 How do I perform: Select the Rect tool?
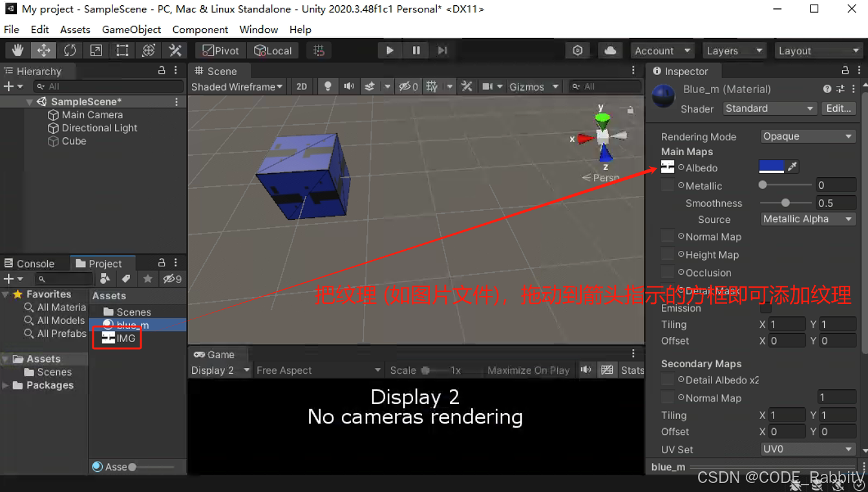click(122, 50)
